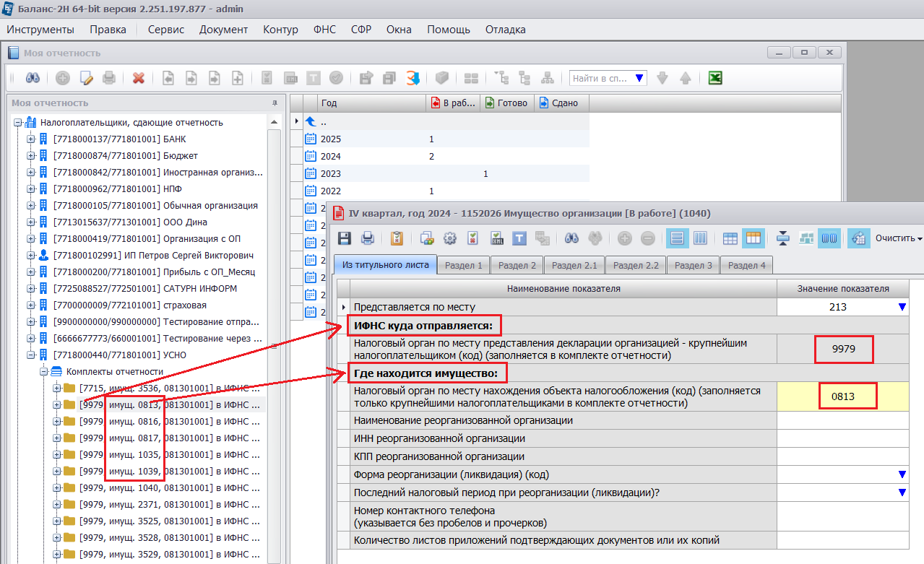Click the gray up arrow next to search box
The width and height of the screenshot is (924, 564).
pos(686,78)
